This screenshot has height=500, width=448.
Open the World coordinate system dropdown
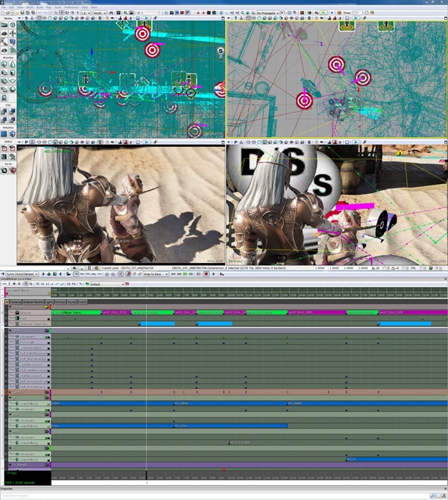click(103, 13)
